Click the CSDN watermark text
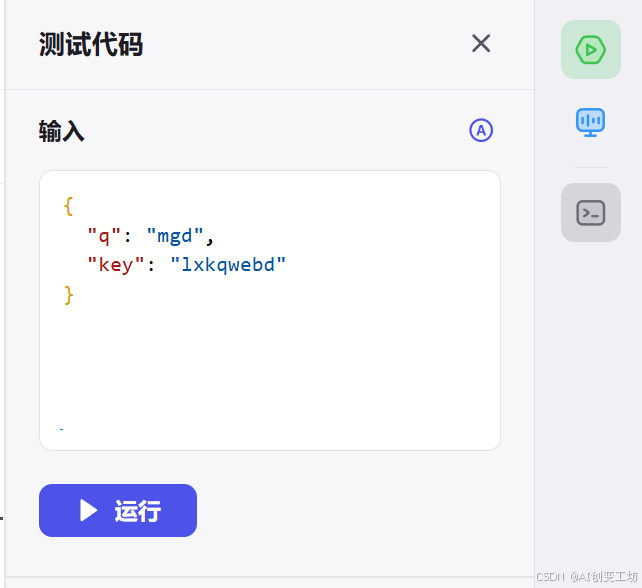 tap(587, 577)
